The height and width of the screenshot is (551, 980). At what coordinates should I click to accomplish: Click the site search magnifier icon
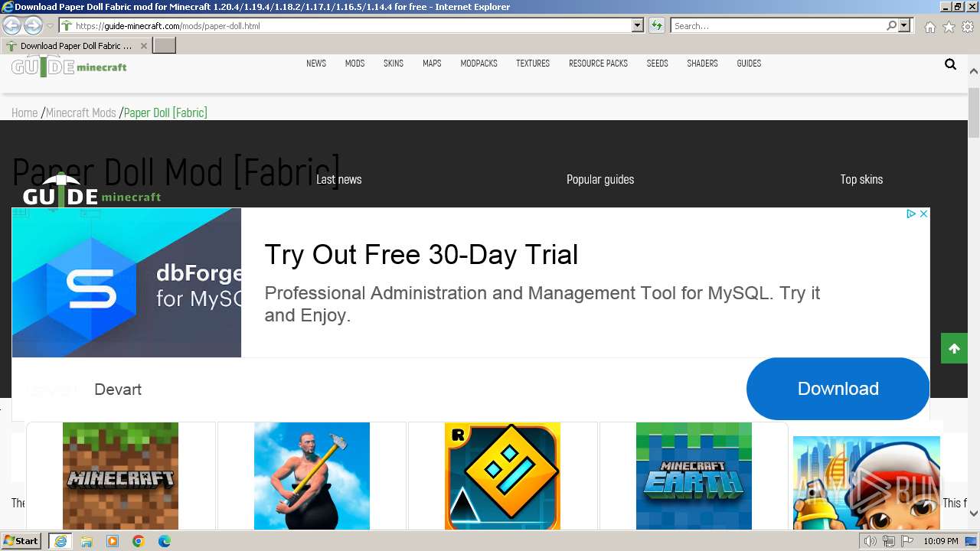click(950, 64)
